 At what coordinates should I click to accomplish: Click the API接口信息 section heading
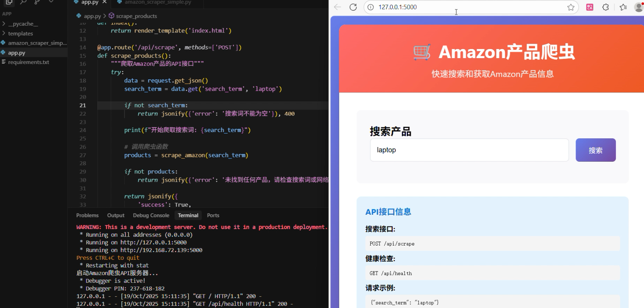(388, 212)
